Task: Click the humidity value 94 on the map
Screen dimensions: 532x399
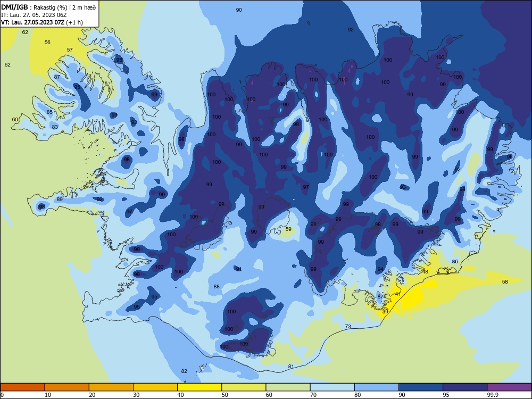Action: click(380, 269)
